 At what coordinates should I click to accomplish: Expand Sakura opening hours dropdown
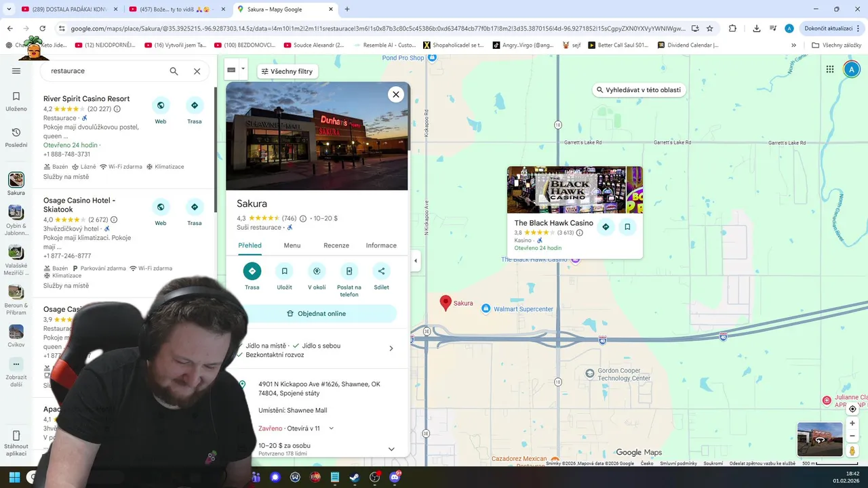[x=332, y=428]
